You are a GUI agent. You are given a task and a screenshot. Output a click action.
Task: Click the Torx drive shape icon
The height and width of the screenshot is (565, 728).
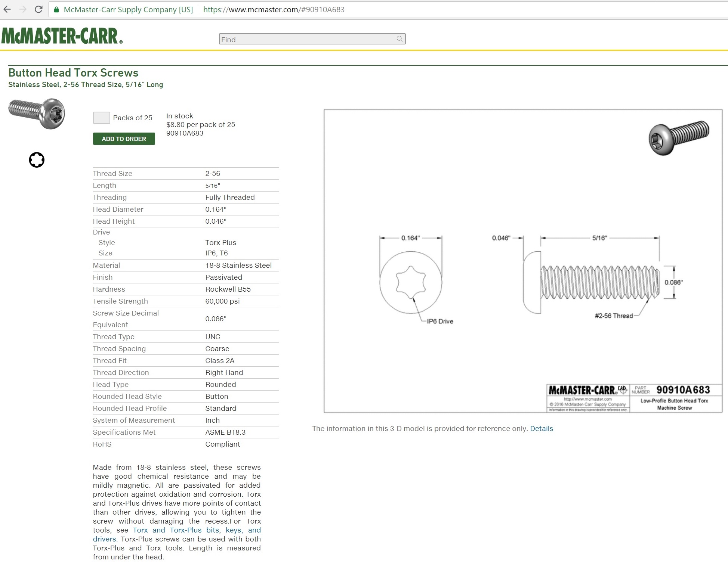pos(37,160)
